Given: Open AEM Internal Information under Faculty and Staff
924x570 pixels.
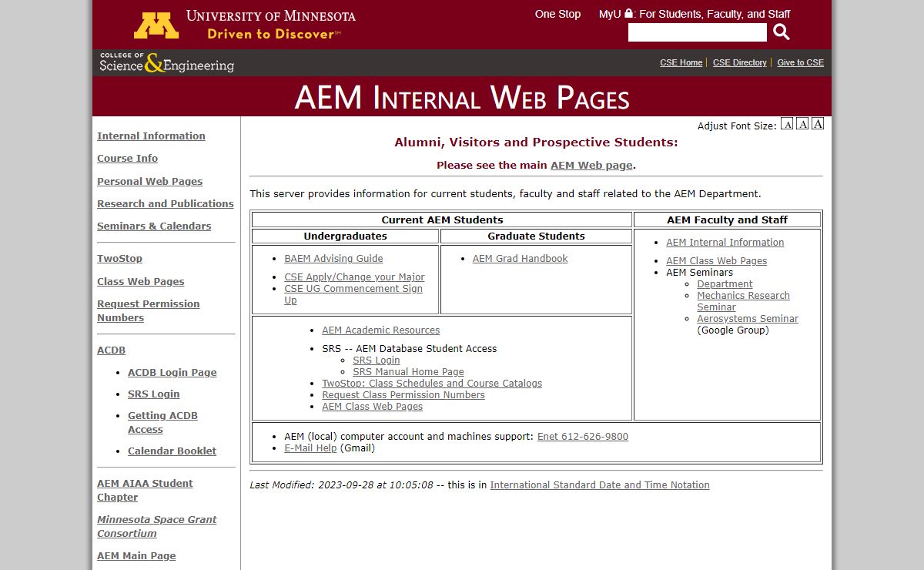Looking at the screenshot, I should coord(725,242).
